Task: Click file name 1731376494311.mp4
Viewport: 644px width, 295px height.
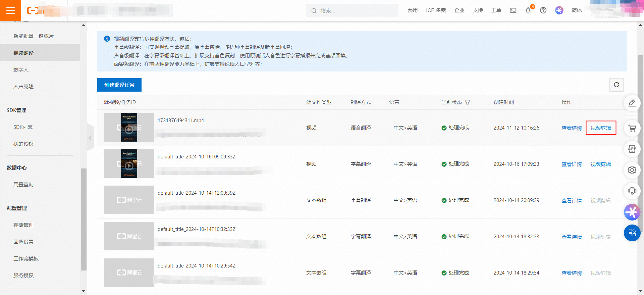Action: click(x=181, y=120)
